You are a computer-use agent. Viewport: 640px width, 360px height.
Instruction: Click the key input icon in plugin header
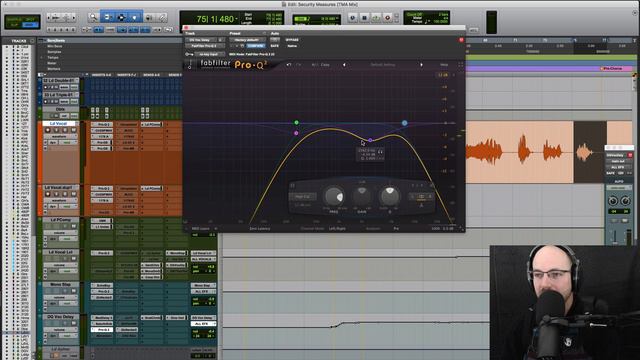tap(189, 54)
